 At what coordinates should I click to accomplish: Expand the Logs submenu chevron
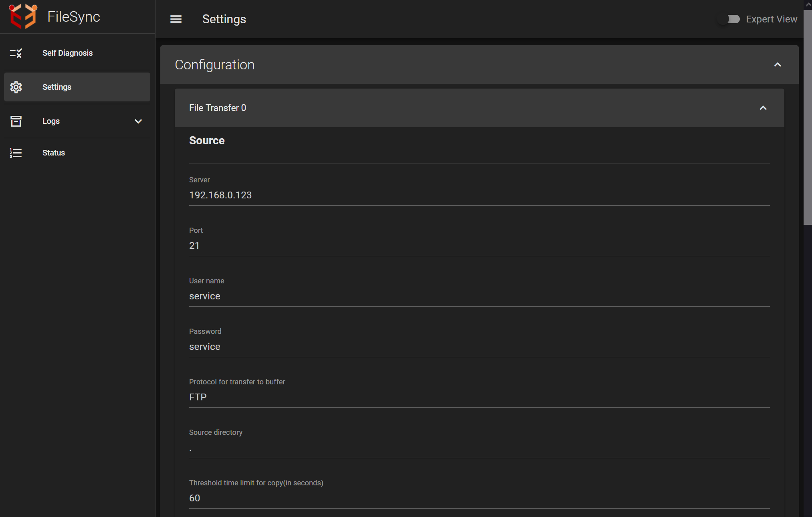tap(138, 121)
